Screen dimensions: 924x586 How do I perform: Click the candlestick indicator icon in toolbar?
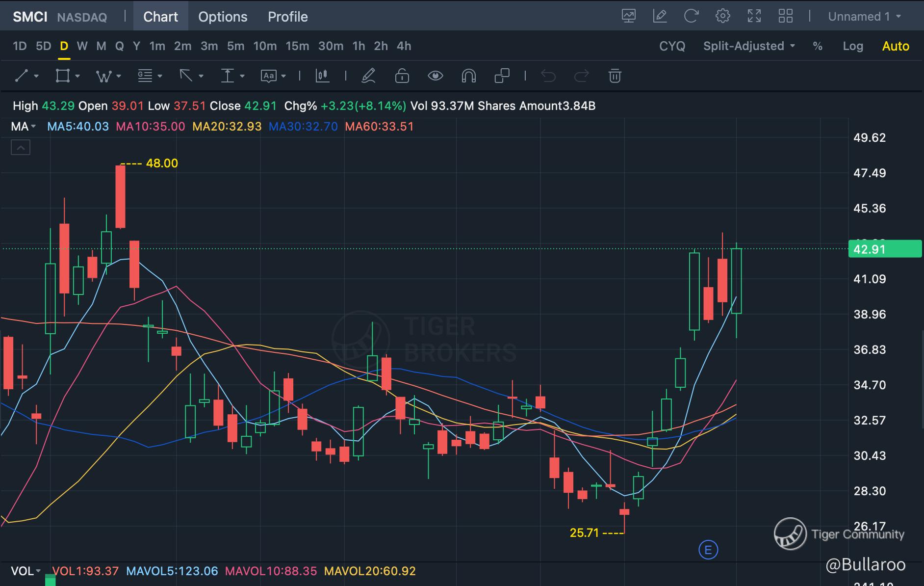point(322,76)
